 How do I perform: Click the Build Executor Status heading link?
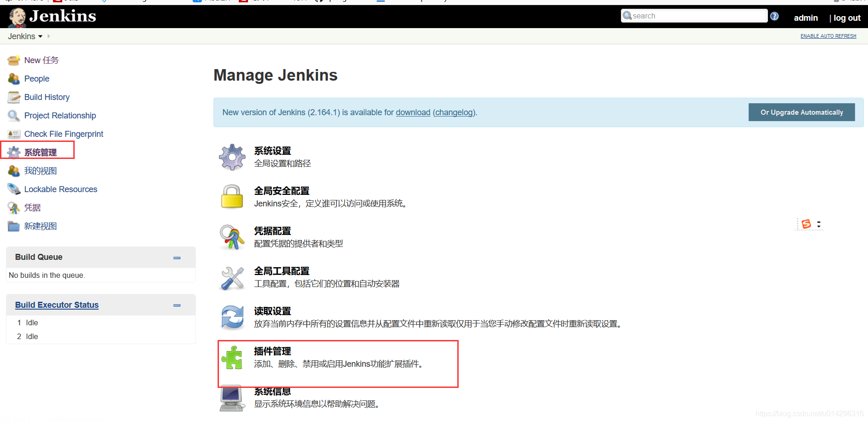[57, 305]
